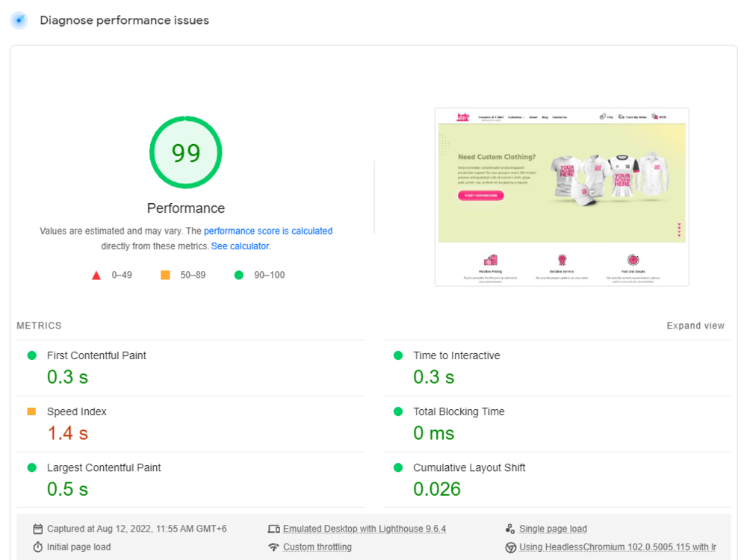The height and width of the screenshot is (560, 747).
Task: Open Emulated Desktop with Lighthouse 9.6.4 details
Action: tap(365, 529)
